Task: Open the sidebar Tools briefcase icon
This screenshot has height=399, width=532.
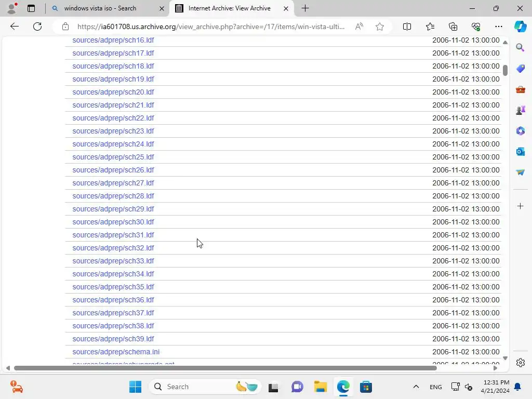Action: click(x=520, y=89)
